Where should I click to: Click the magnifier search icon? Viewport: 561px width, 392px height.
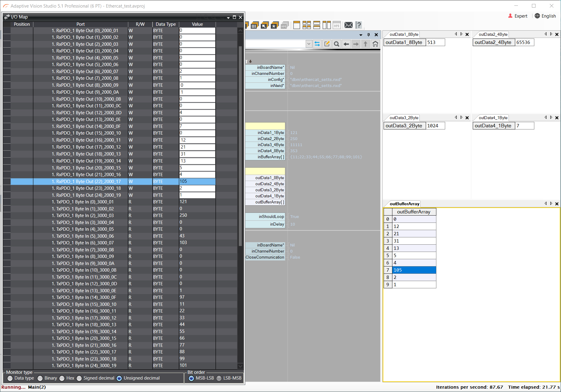click(336, 44)
